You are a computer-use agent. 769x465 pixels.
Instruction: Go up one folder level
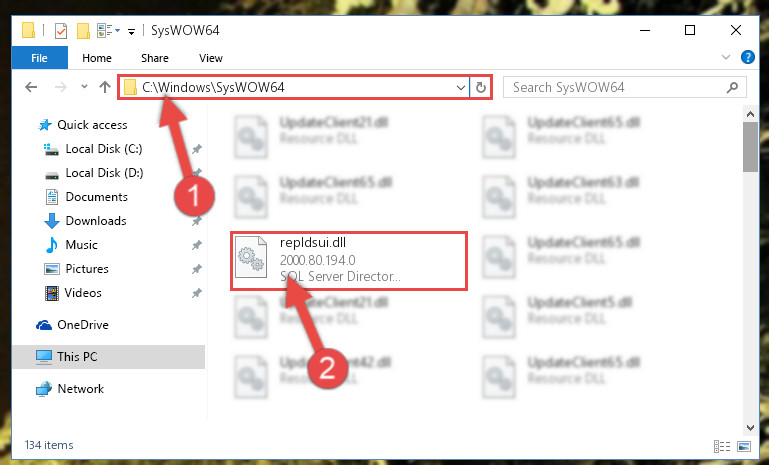tap(104, 87)
